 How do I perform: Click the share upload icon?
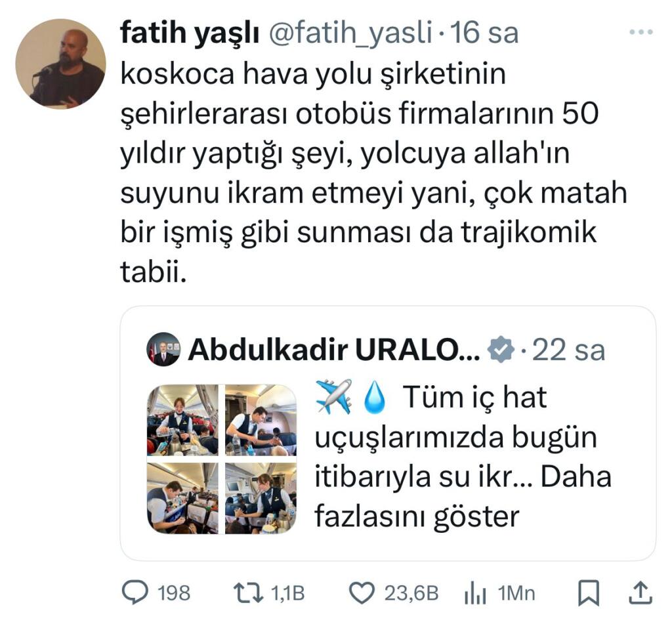pyautogui.click(x=640, y=593)
